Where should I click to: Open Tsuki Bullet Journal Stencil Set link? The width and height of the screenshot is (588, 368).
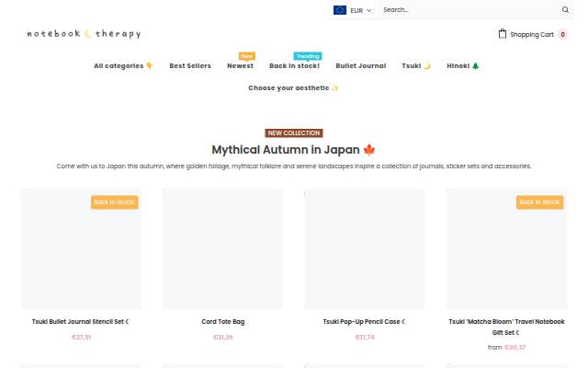80,321
